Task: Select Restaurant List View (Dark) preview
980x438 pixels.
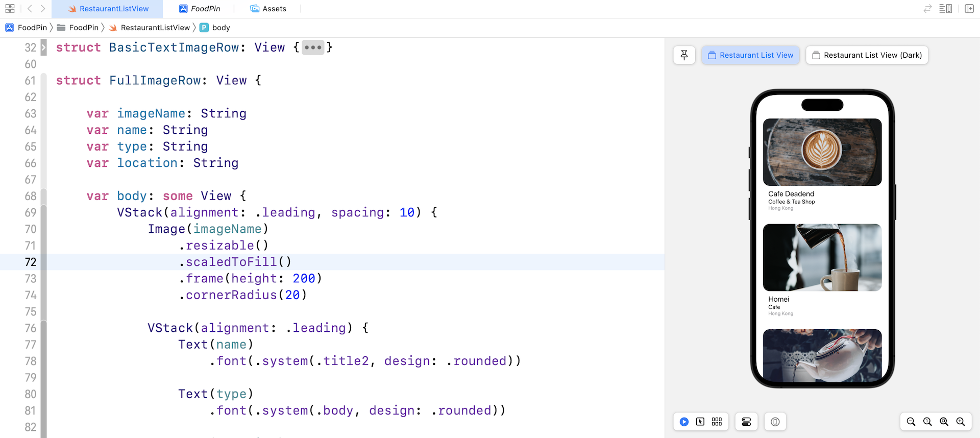Action: tap(867, 55)
